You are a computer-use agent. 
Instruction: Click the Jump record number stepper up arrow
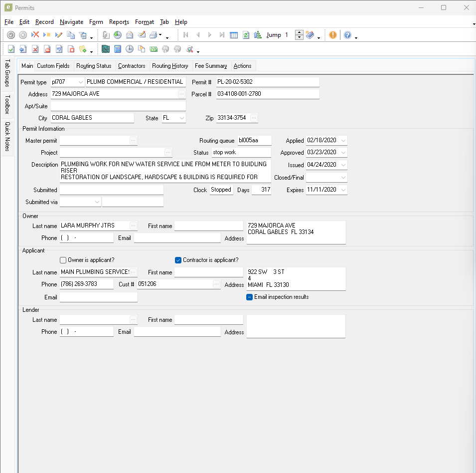click(299, 33)
